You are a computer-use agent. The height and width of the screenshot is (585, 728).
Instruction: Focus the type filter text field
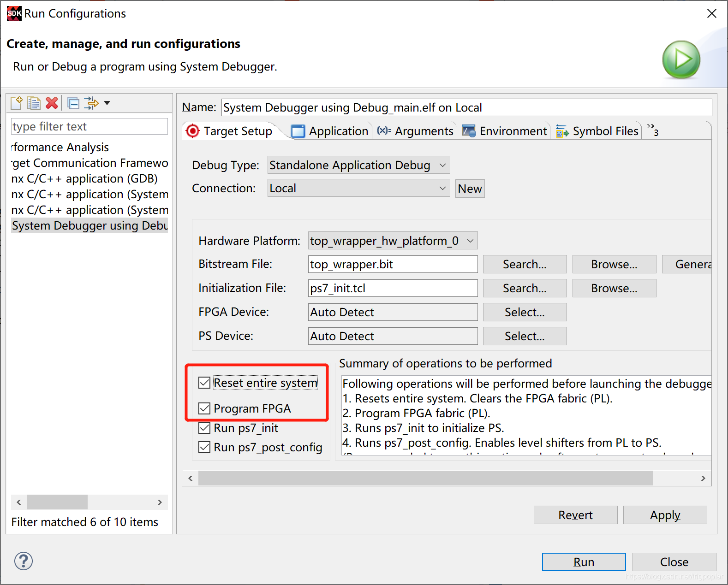pyautogui.click(x=89, y=126)
